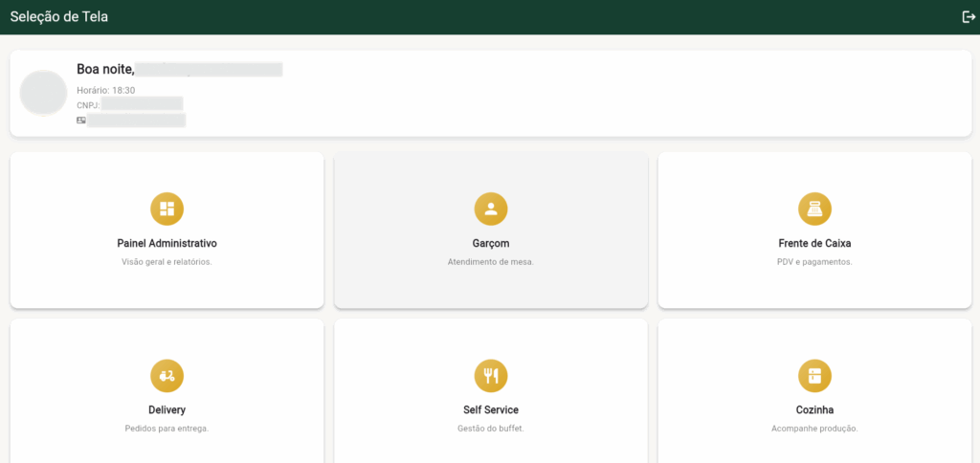980x463 pixels.
Task: Click the Painel Administrativo title
Action: tap(167, 243)
